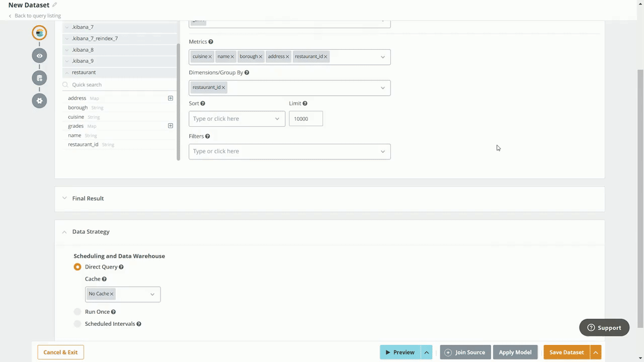Expand the grades map field plus icon
Screen dimensions: 644x362
pos(171,126)
